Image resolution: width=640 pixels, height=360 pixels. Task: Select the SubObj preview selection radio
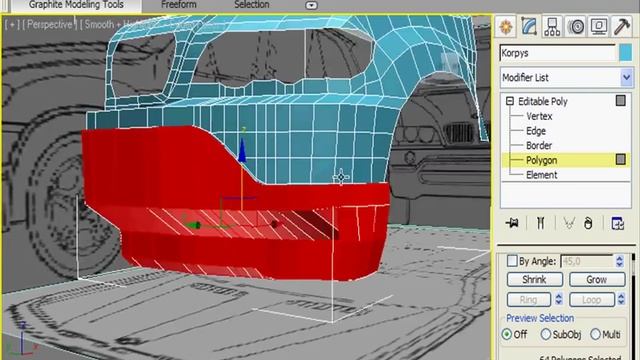coord(545,334)
